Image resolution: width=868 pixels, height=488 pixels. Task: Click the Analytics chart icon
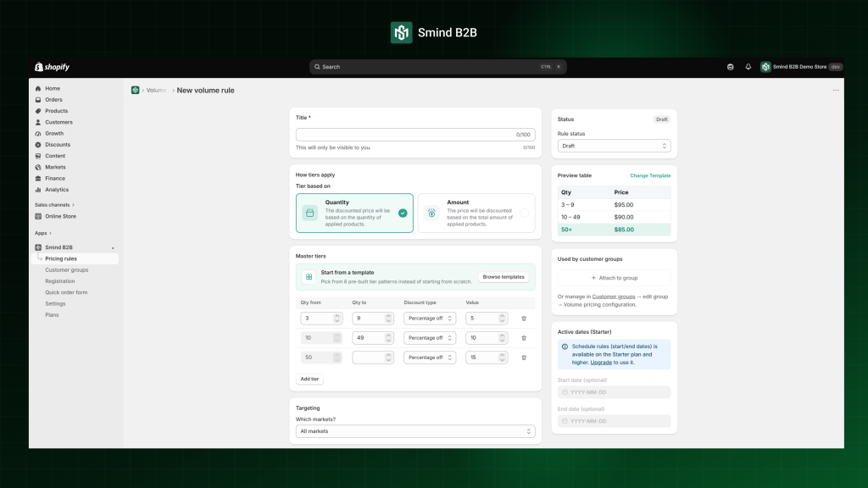(x=38, y=190)
